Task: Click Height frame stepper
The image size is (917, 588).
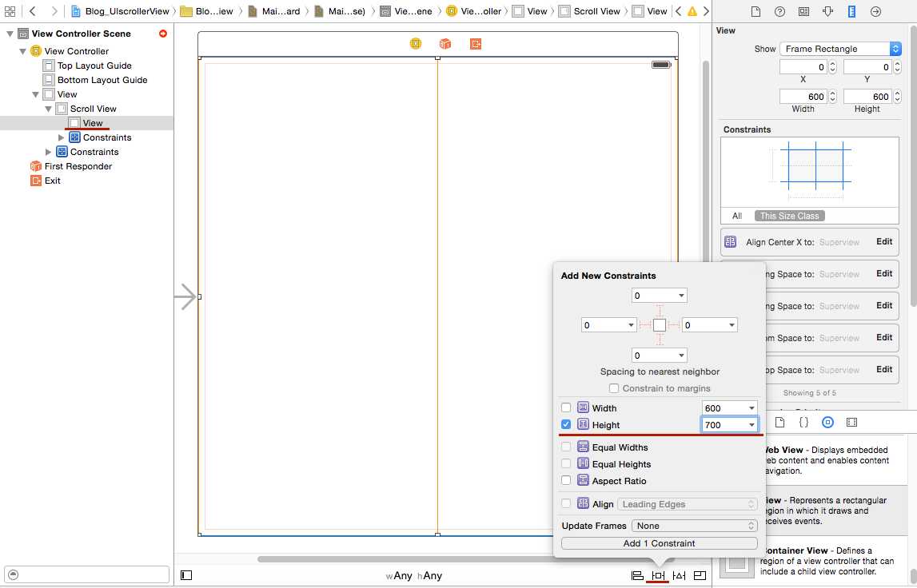Action: (897, 97)
